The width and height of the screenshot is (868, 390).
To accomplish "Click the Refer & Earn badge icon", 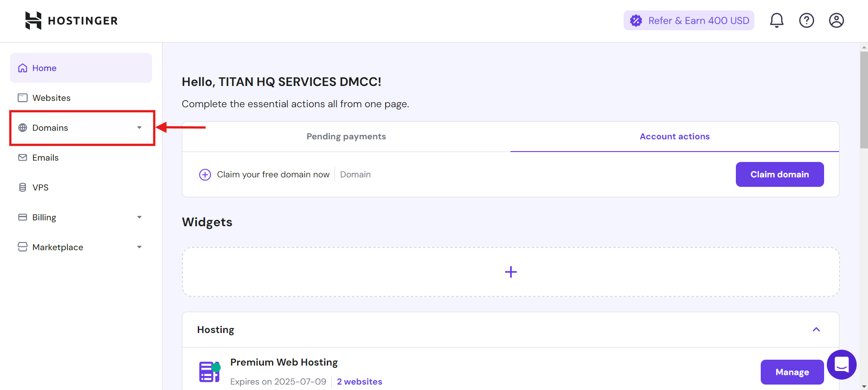I will click(636, 20).
